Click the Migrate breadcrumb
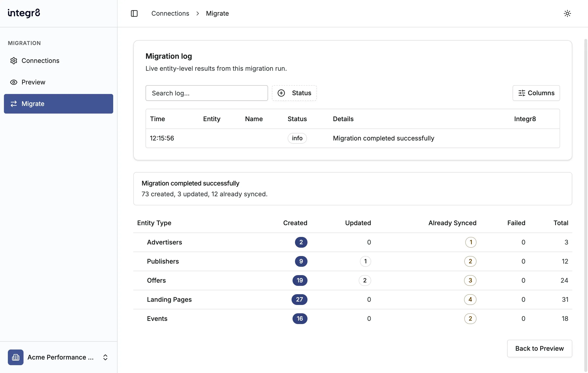Viewport: 588px width, 373px height. [x=217, y=13]
